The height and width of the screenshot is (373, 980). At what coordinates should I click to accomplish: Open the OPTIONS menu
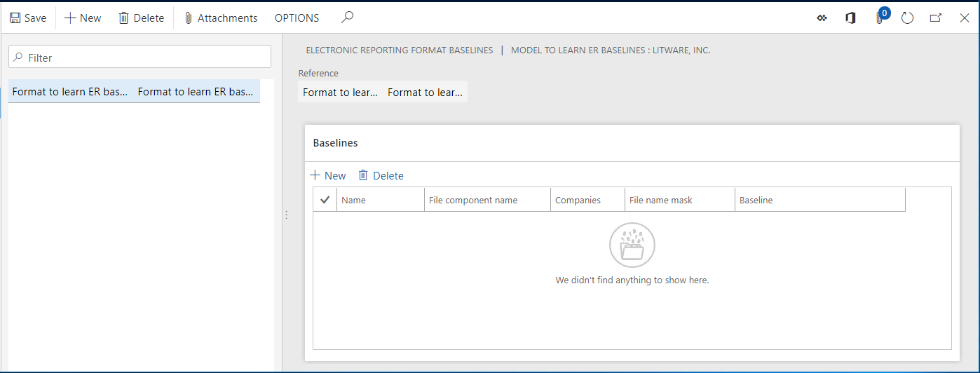point(297,18)
